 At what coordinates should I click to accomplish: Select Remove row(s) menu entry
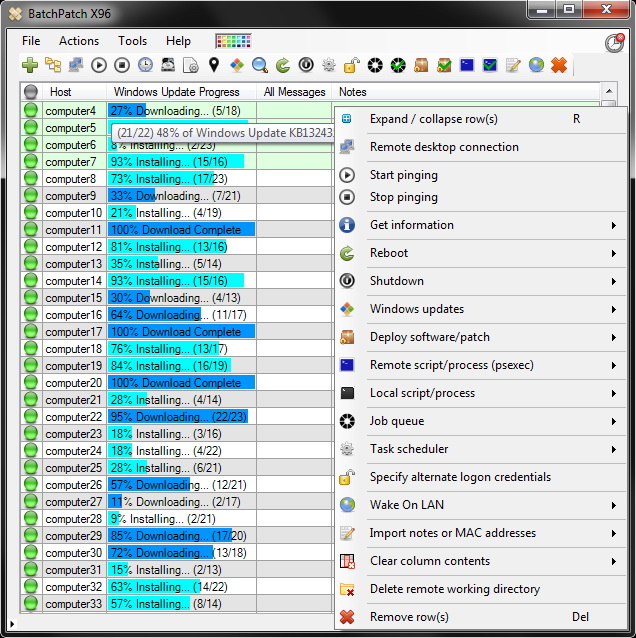click(x=481, y=617)
